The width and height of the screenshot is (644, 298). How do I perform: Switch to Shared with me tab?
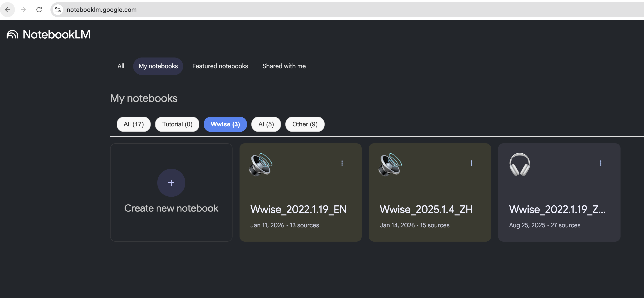point(284,66)
